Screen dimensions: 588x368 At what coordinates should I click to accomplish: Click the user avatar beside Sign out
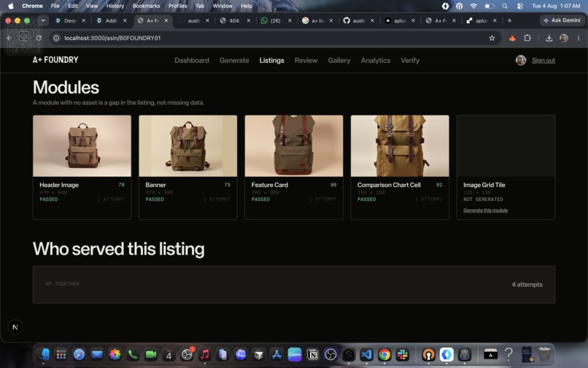[x=520, y=60]
